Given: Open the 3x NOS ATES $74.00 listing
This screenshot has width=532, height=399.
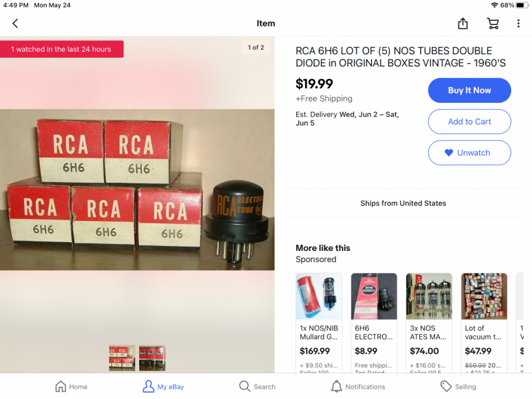Looking at the screenshot, I should point(429,323).
